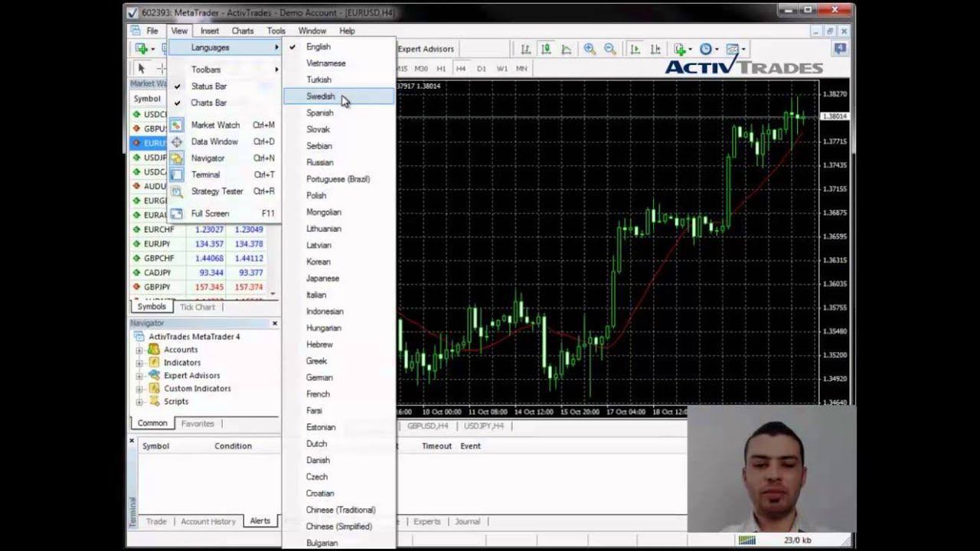The image size is (980, 551).
Task: Click the Terminal icon in View menu
Action: coord(176,174)
